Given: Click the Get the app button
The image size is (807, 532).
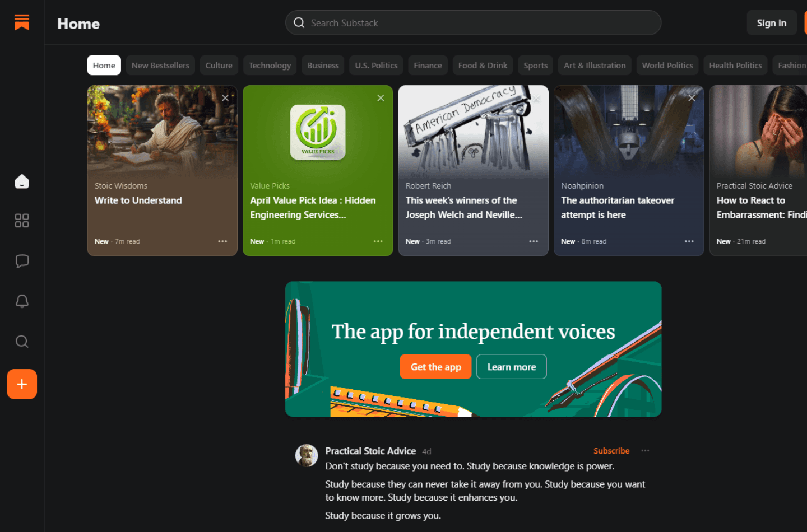Looking at the screenshot, I should coord(436,367).
